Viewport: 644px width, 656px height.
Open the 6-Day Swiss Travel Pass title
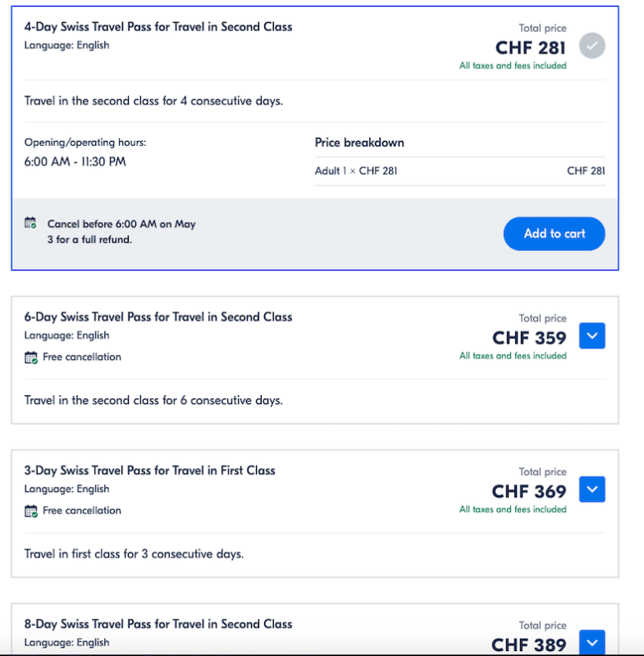tap(158, 317)
